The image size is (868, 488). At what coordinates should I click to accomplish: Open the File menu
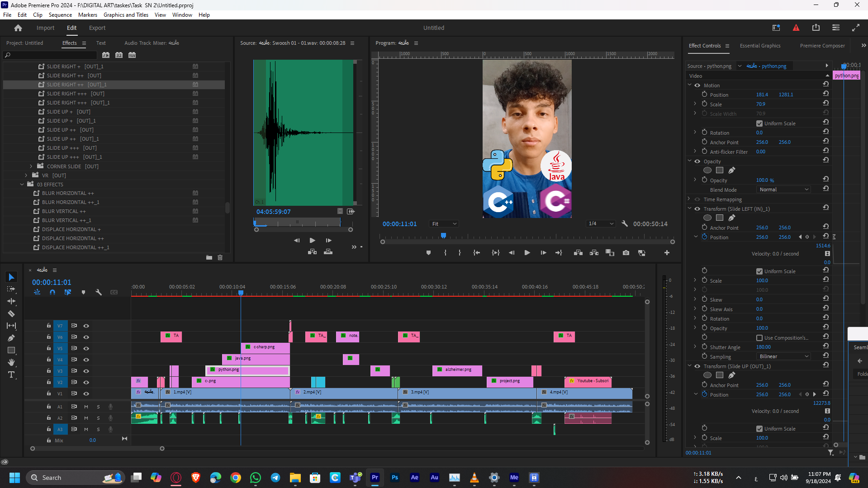7,15
